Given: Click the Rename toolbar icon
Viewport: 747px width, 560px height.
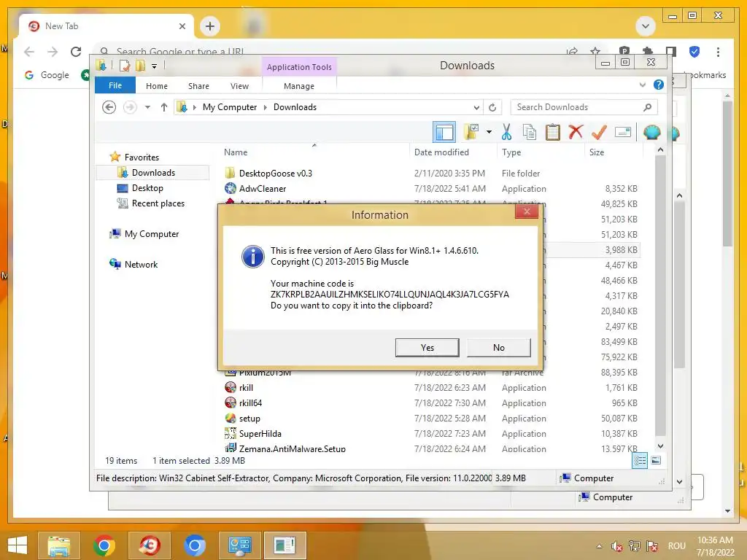Looking at the screenshot, I should click(623, 132).
